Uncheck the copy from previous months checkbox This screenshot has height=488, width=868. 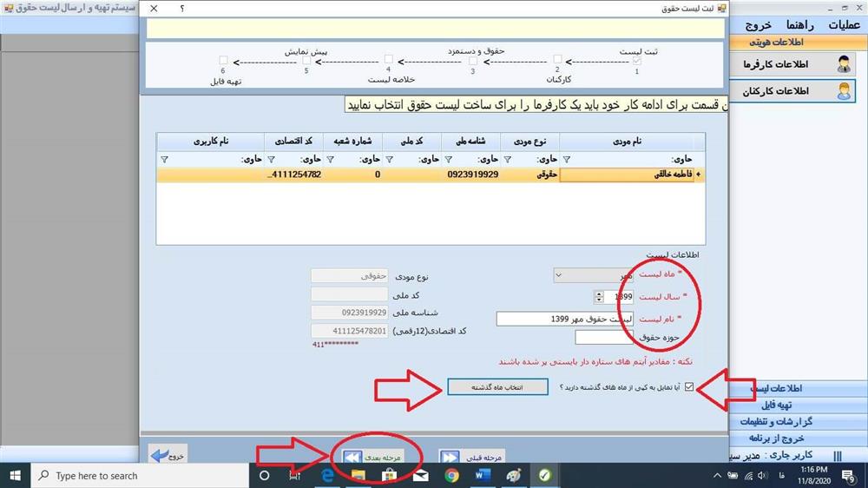click(x=690, y=387)
